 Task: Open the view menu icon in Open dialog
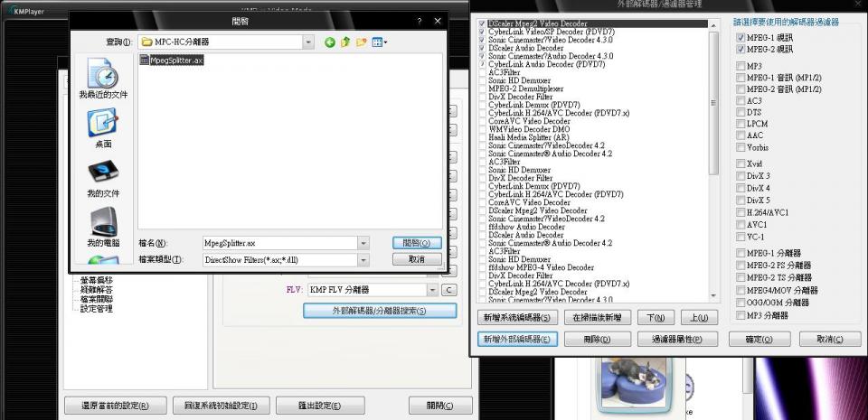tap(380, 42)
